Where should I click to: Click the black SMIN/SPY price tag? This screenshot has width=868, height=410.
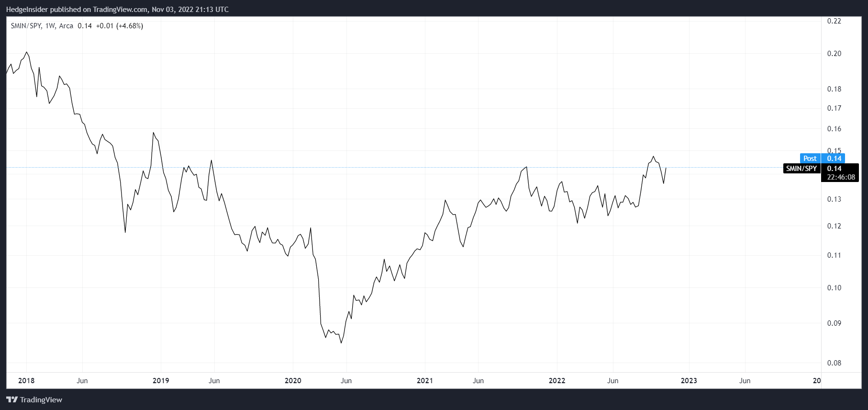pyautogui.click(x=801, y=168)
